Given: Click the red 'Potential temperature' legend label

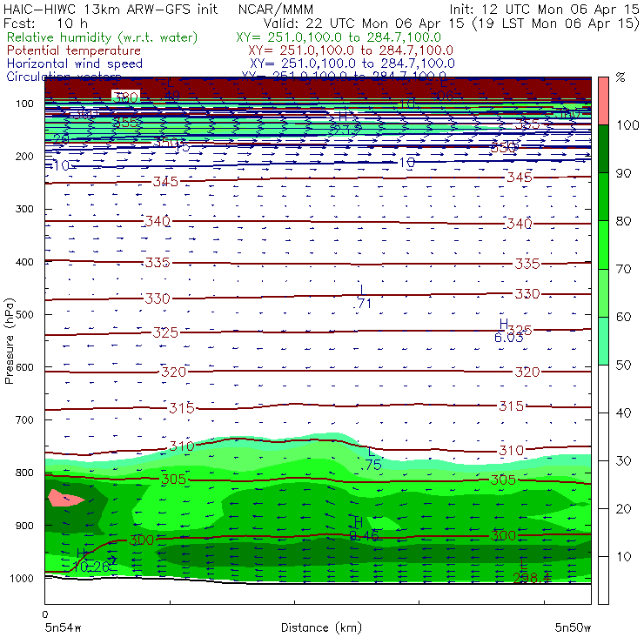Looking at the screenshot, I should (74, 50).
